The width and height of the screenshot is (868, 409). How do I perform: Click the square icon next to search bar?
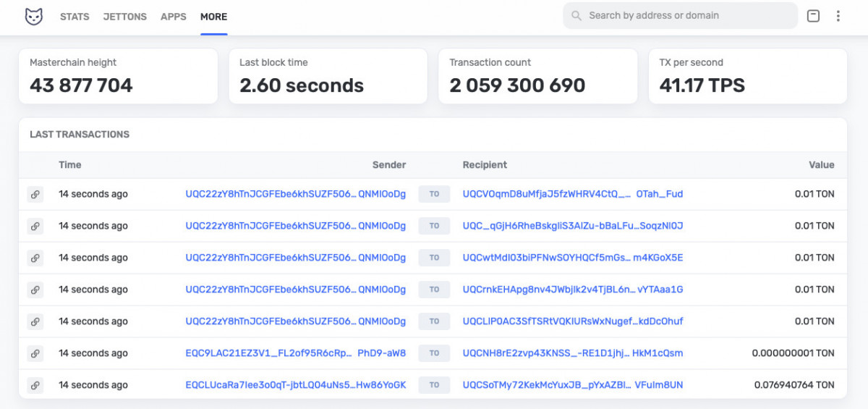pos(813,16)
